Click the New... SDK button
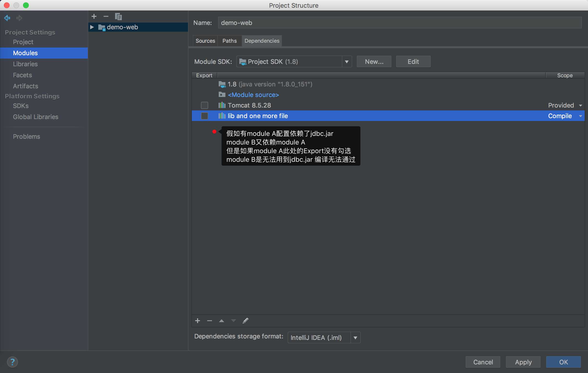588x373 pixels. (374, 62)
